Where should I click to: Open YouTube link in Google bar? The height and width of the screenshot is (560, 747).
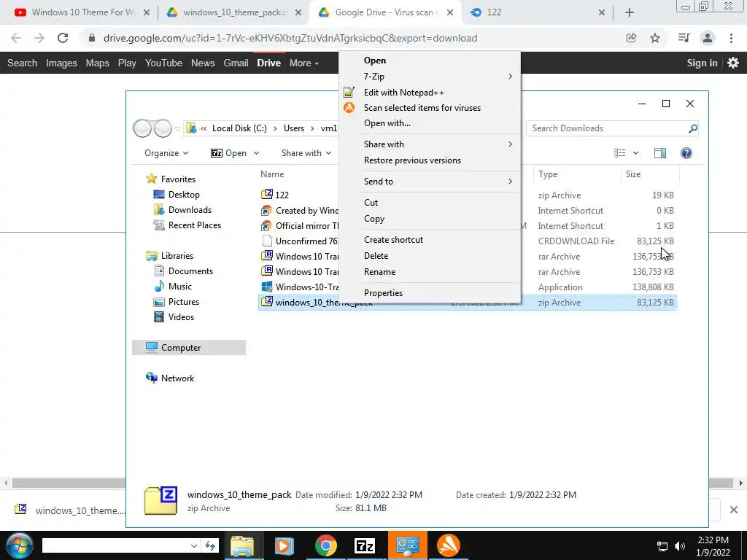pos(164,63)
